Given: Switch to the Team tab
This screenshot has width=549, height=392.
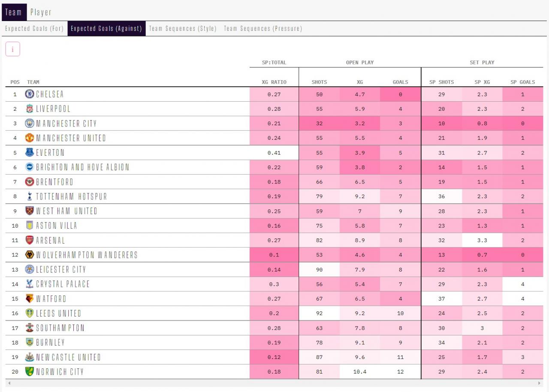Looking at the screenshot, I should pos(14,12).
